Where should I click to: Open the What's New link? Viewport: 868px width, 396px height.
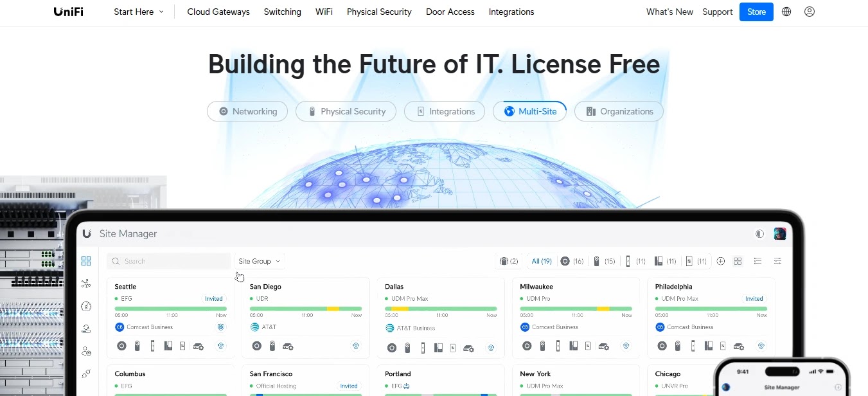(x=669, y=12)
